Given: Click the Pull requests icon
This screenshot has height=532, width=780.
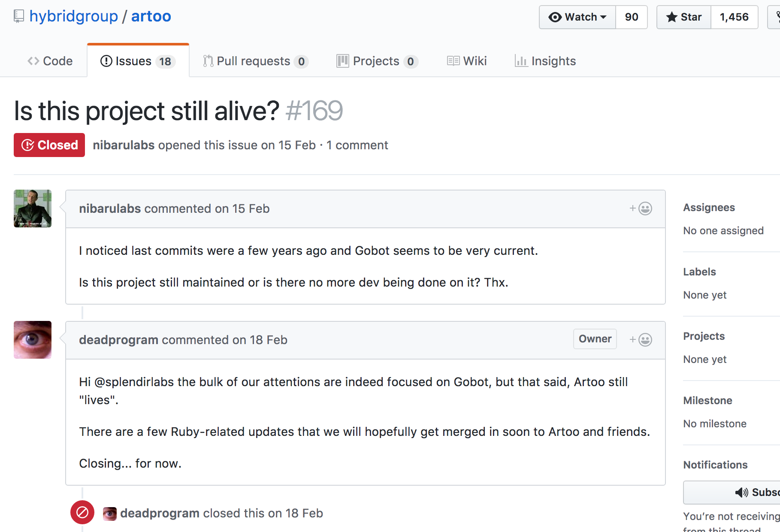Looking at the screenshot, I should coord(208,61).
